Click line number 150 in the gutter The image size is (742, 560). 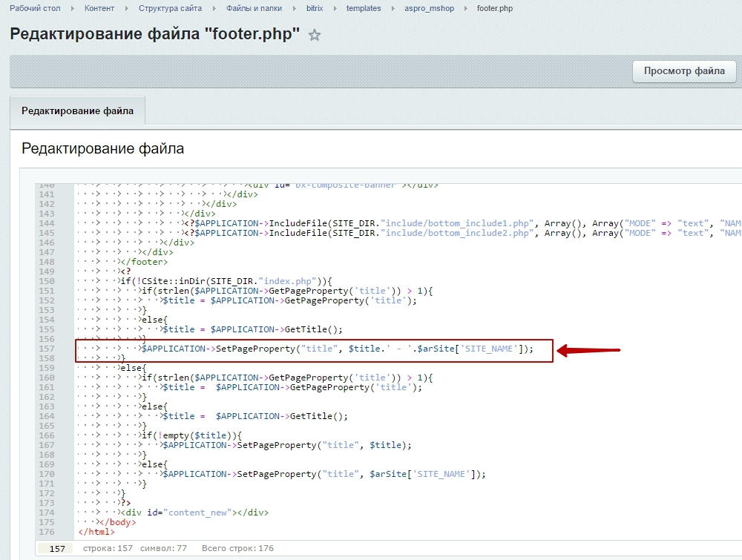46,281
